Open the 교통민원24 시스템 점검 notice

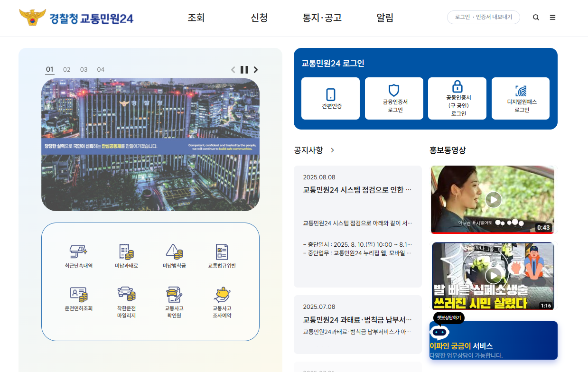click(x=357, y=189)
